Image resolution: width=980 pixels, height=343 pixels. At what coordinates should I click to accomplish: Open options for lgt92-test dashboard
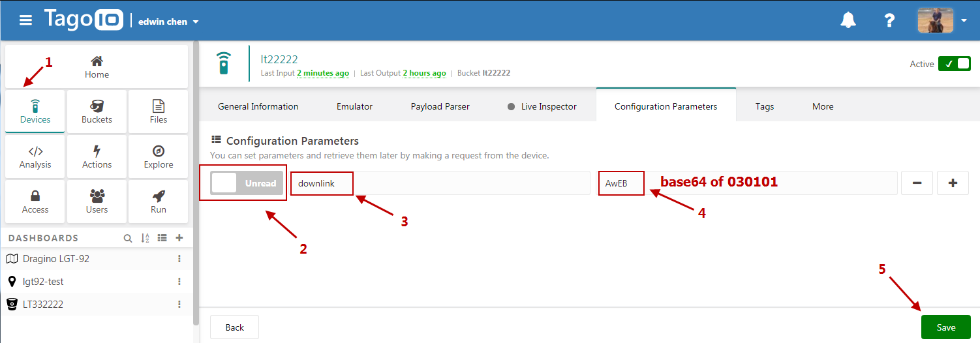point(179,282)
